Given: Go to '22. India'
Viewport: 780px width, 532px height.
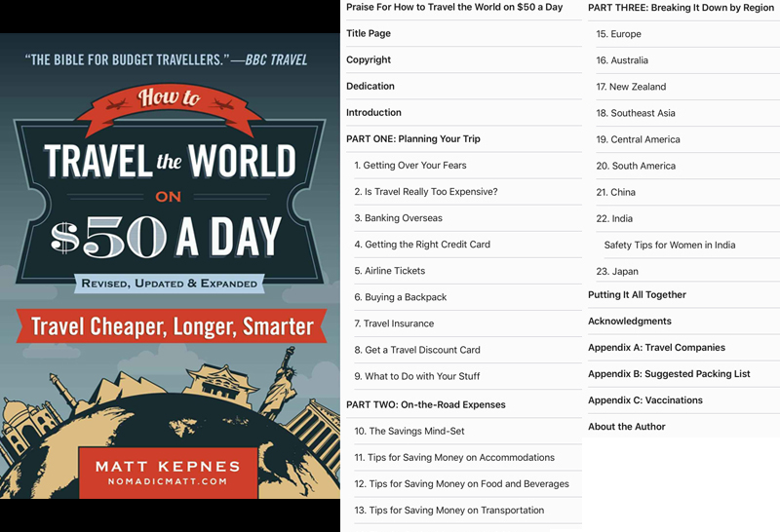Looking at the screenshot, I should coord(688,218).
